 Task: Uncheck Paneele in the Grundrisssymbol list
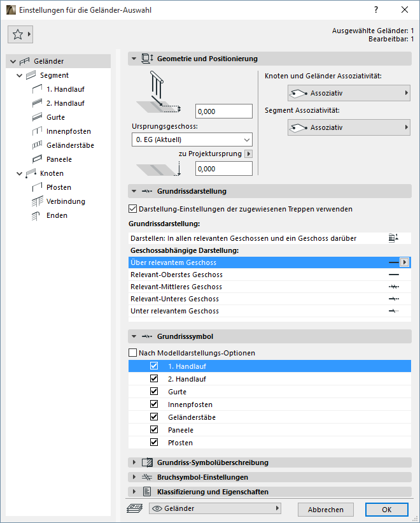(x=153, y=429)
